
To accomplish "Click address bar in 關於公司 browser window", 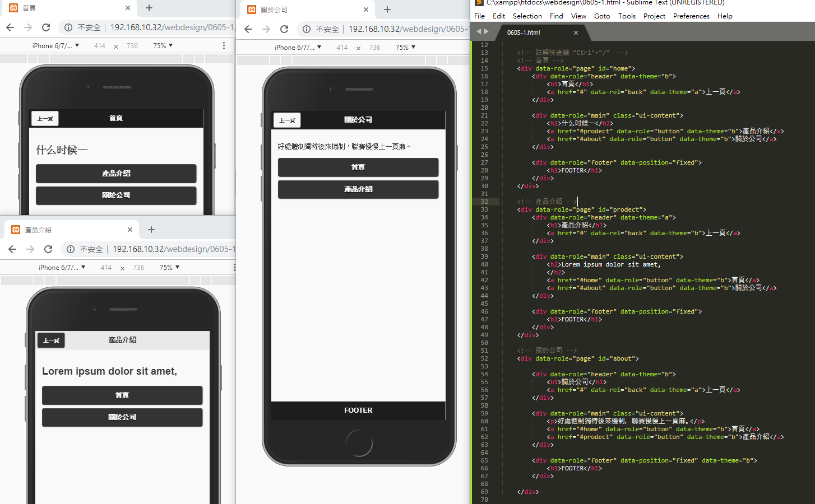I will click(x=406, y=29).
